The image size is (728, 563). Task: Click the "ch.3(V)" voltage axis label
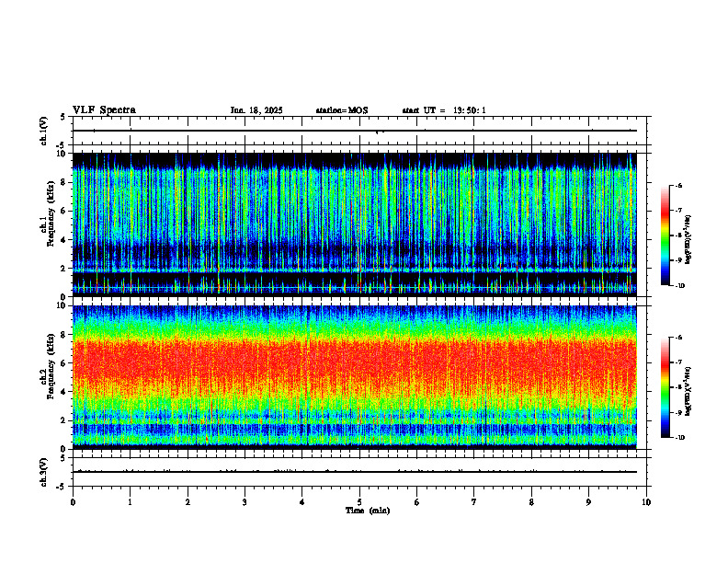(x=44, y=472)
